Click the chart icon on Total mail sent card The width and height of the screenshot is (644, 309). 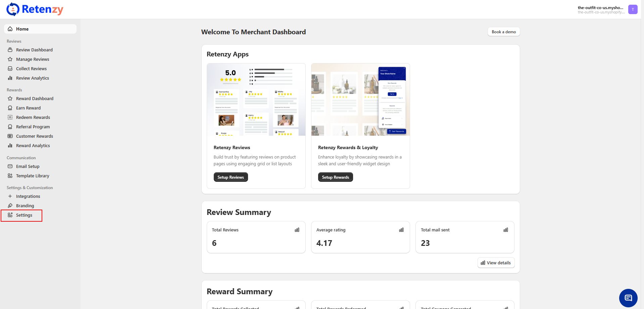tap(506, 230)
